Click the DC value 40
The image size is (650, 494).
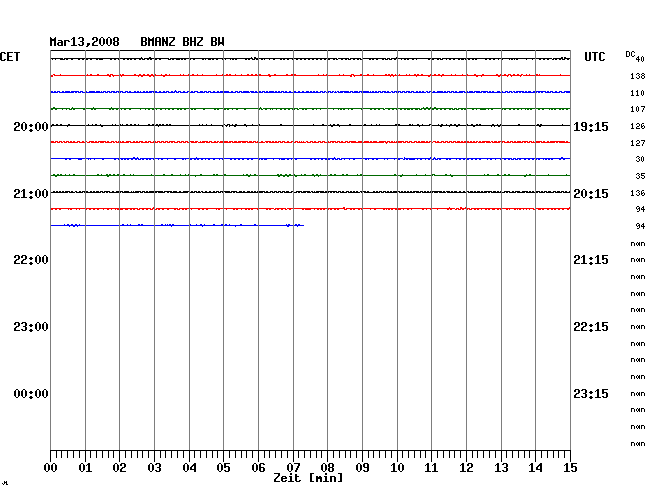pos(640,59)
